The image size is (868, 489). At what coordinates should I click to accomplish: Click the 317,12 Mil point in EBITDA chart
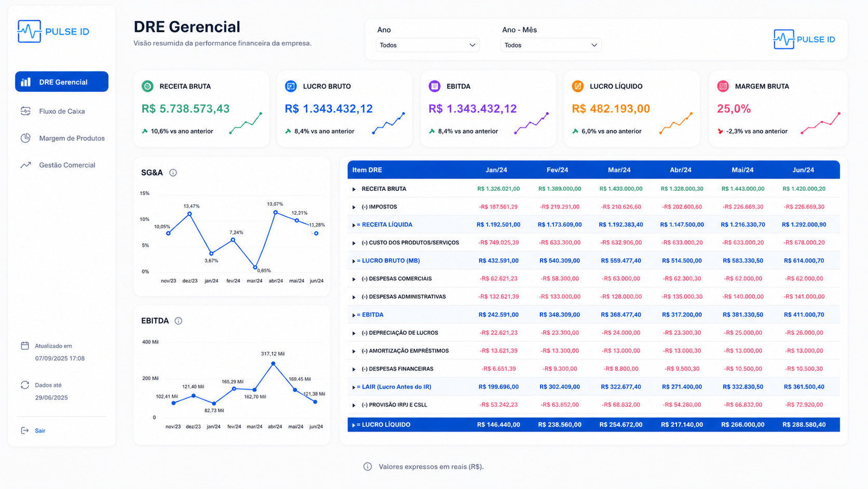point(273,364)
